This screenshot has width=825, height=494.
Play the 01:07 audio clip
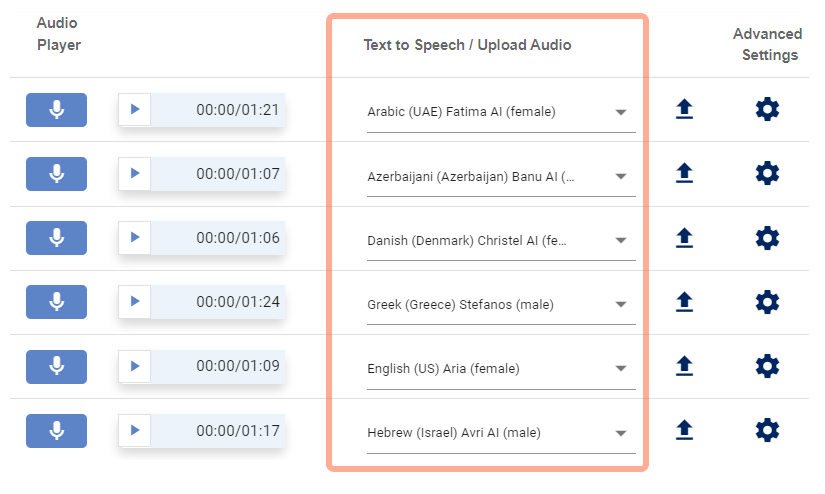click(135, 174)
